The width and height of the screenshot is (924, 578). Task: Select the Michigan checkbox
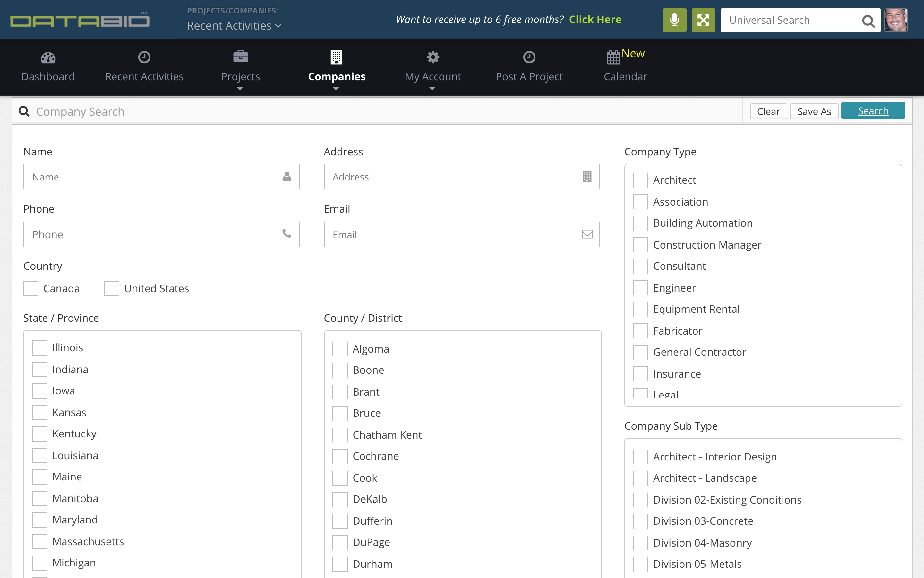tap(40, 563)
